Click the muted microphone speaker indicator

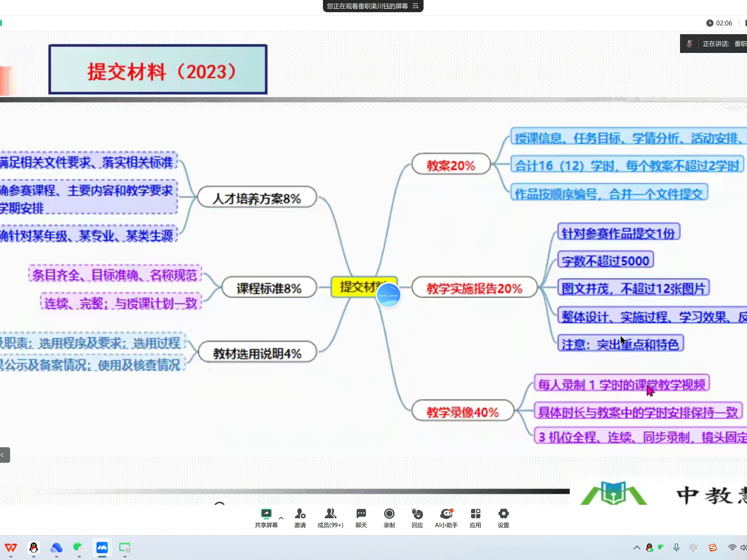[689, 44]
